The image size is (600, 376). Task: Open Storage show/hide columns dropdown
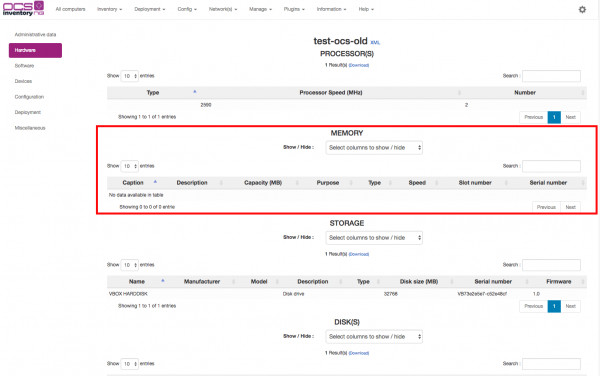[374, 238]
